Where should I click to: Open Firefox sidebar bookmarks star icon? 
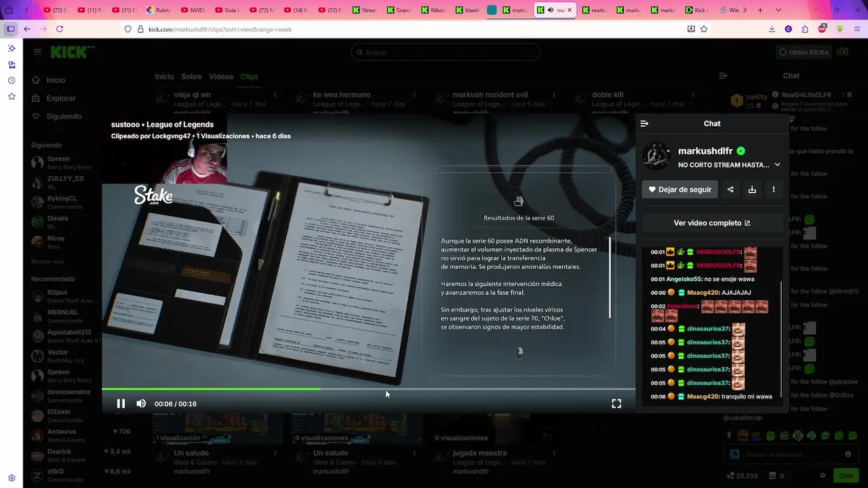(12, 96)
